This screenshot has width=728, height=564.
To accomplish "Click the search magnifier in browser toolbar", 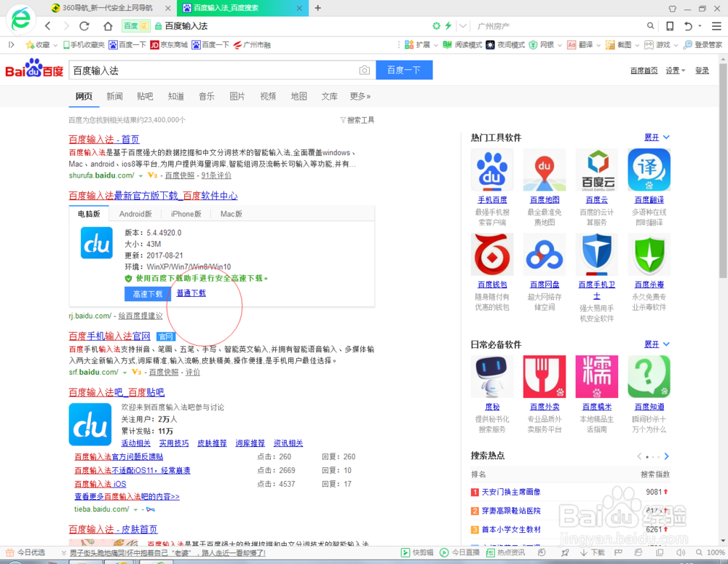I will [x=650, y=26].
